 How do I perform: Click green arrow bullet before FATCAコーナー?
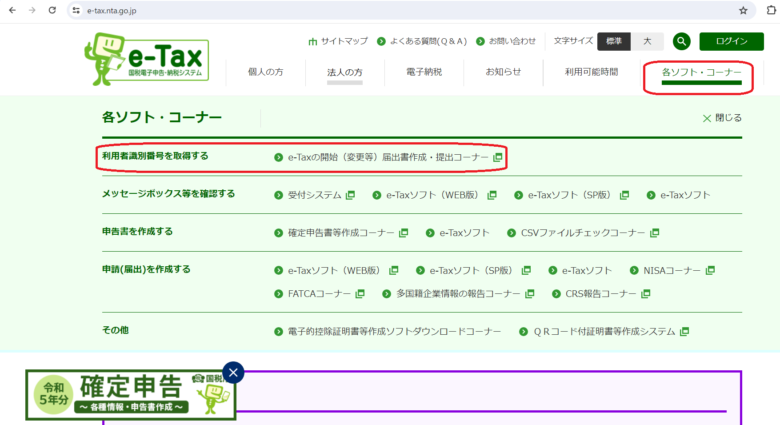pos(279,294)
